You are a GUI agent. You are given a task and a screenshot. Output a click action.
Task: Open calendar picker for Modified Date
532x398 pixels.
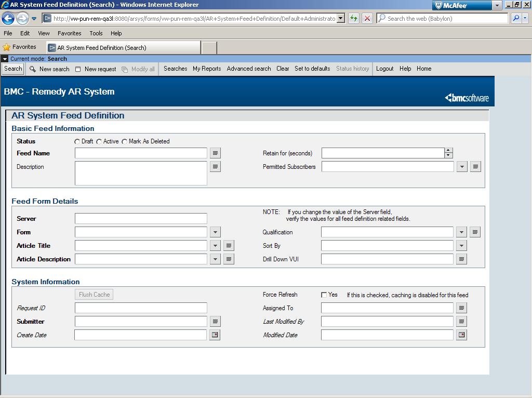(461, 335)
